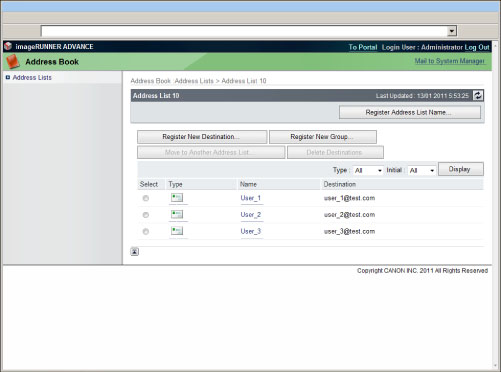Expand the browser address bar dropdown arrow
This screenshot has width=501, height=372.
452,31
